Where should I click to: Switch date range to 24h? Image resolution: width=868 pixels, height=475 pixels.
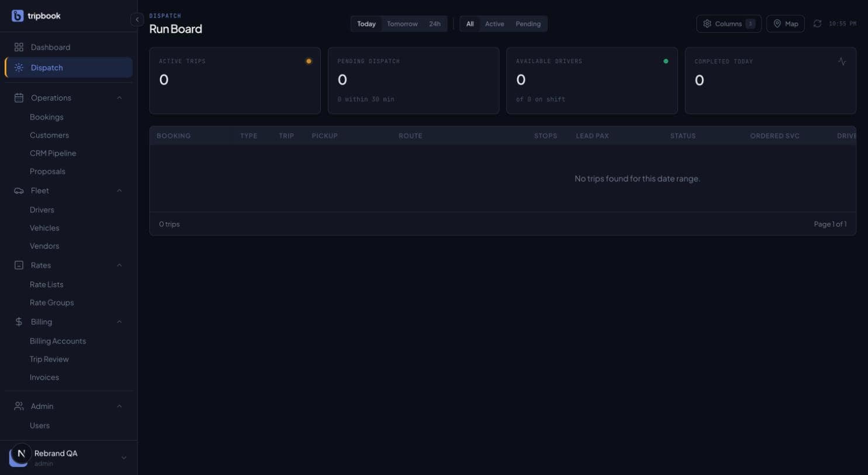435,24
